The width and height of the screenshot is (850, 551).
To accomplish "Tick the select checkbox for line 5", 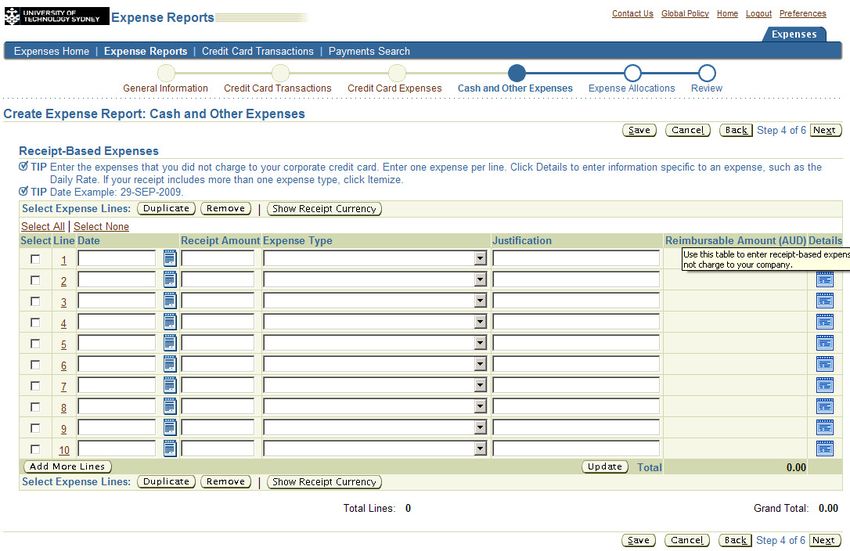I will (x=35, y=344).
